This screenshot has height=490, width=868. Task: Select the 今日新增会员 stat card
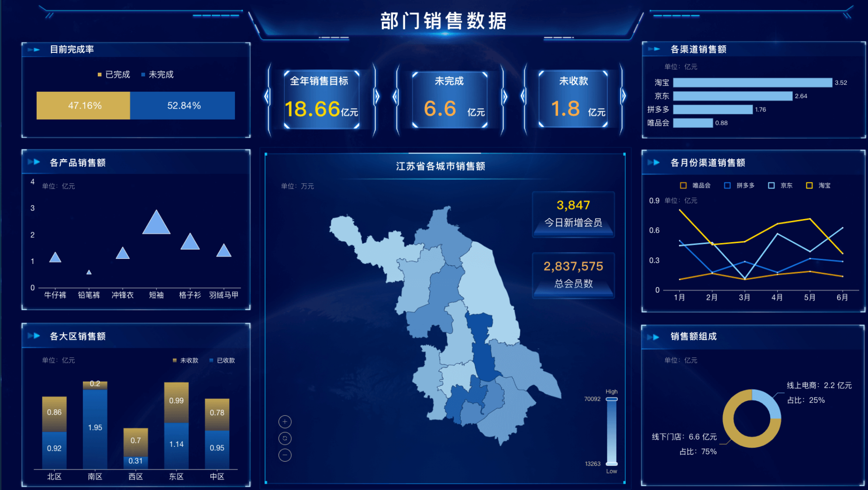(573, 214)
